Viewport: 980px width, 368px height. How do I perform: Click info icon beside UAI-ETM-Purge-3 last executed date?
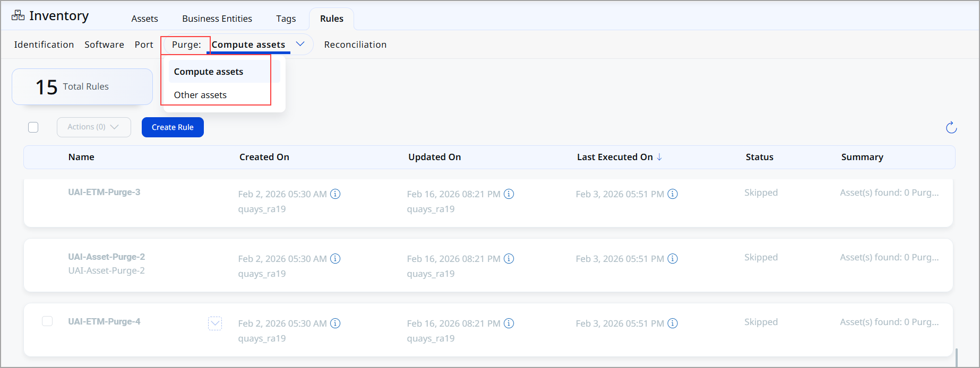tap(673, 194)
